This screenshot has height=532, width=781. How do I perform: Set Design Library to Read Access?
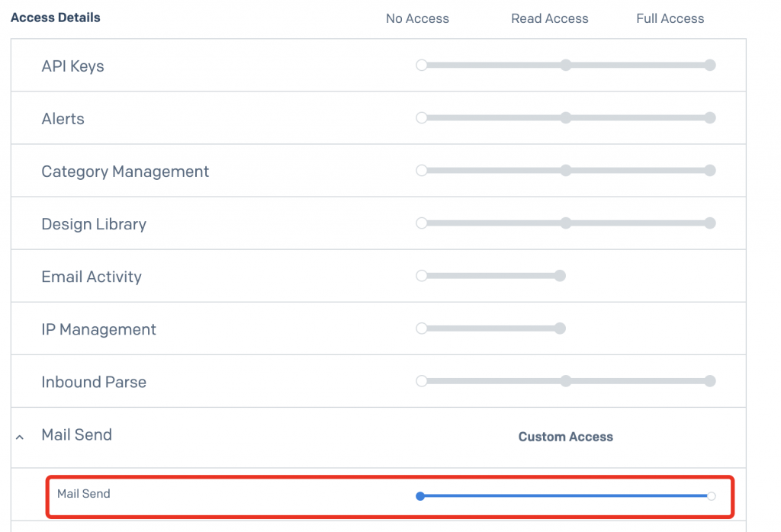click(x=565, y=223)
